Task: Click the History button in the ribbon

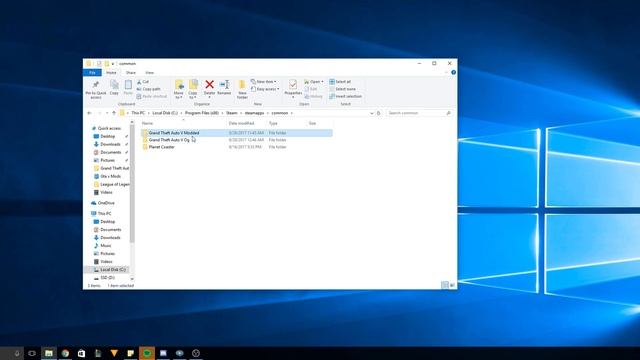Action: pos(313,96)
